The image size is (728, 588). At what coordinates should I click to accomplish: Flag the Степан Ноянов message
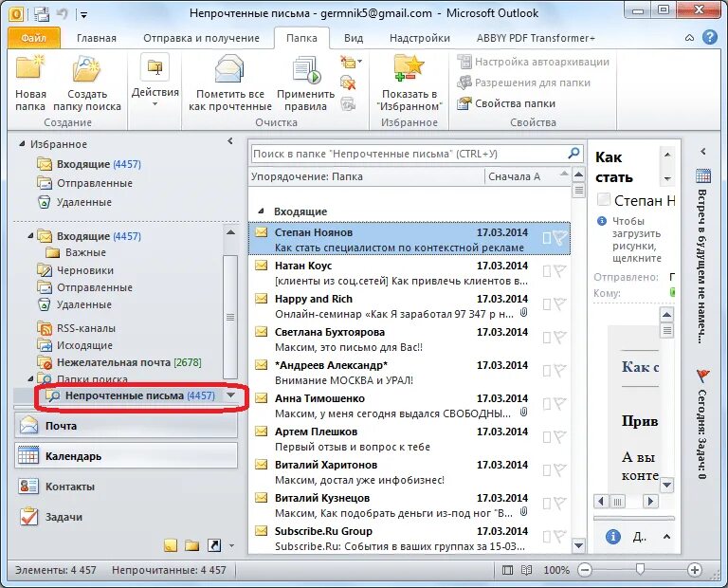(x=561, y=238)
